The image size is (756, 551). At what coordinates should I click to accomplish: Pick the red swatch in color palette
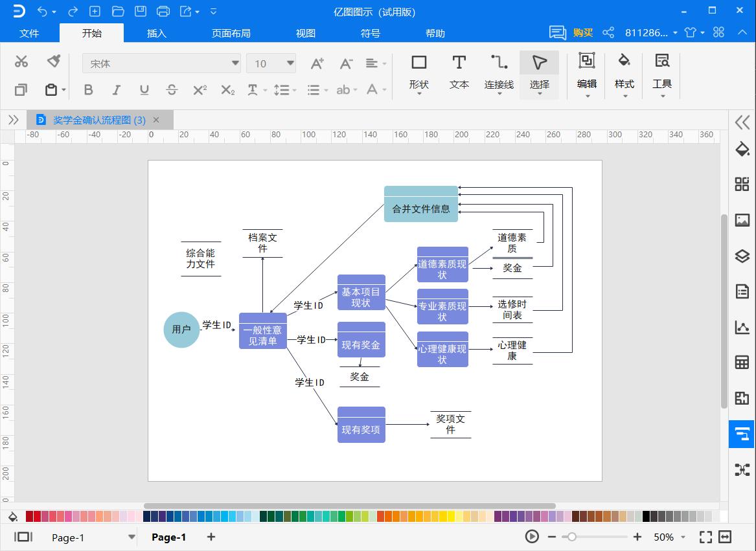point(38,516)
